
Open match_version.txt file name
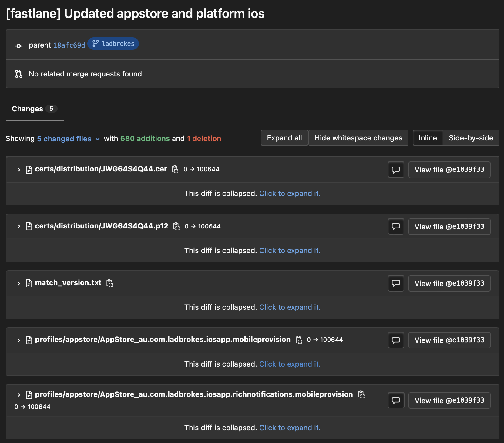click(68, 283)
